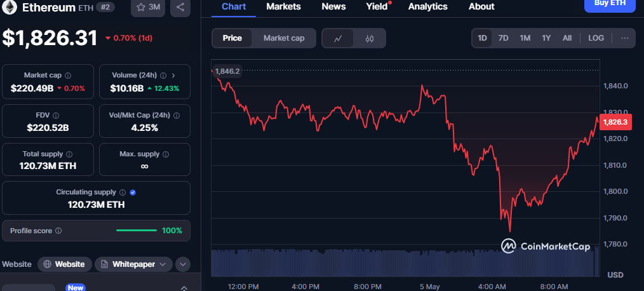Click the Profile score progress bar
Screen dimensions: 644x291
[137, 231]
